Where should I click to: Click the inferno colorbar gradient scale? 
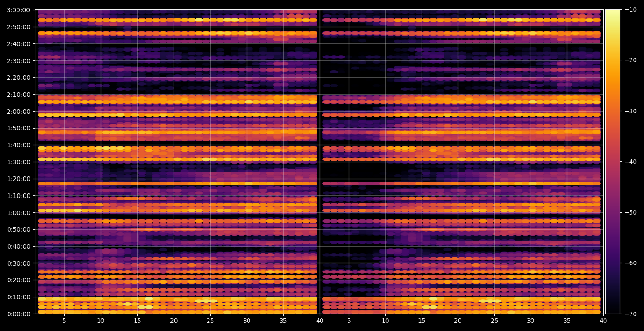(x=613, y=162)
